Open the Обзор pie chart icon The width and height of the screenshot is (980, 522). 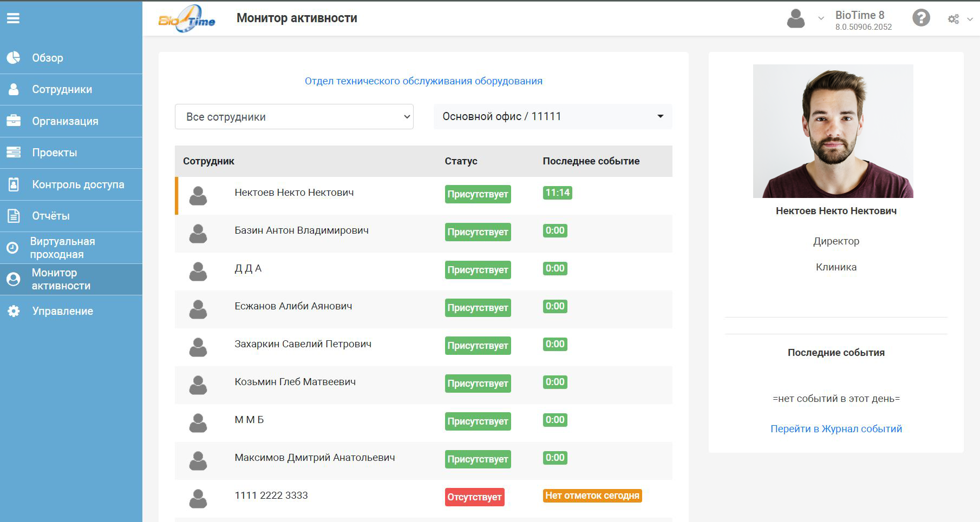point(14,58)
